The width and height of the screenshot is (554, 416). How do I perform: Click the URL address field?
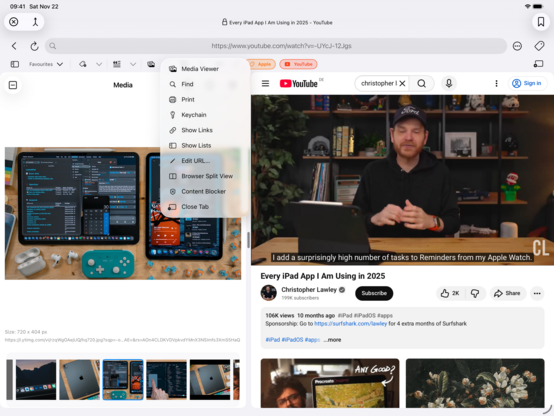pos(276,46)
